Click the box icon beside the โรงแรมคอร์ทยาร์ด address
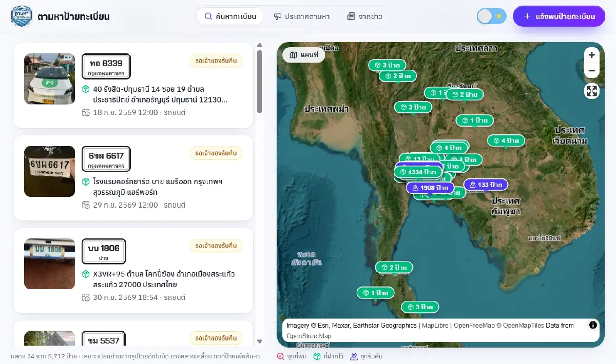The height and width of the screenshot is (364, 616). tap(86, 181)
